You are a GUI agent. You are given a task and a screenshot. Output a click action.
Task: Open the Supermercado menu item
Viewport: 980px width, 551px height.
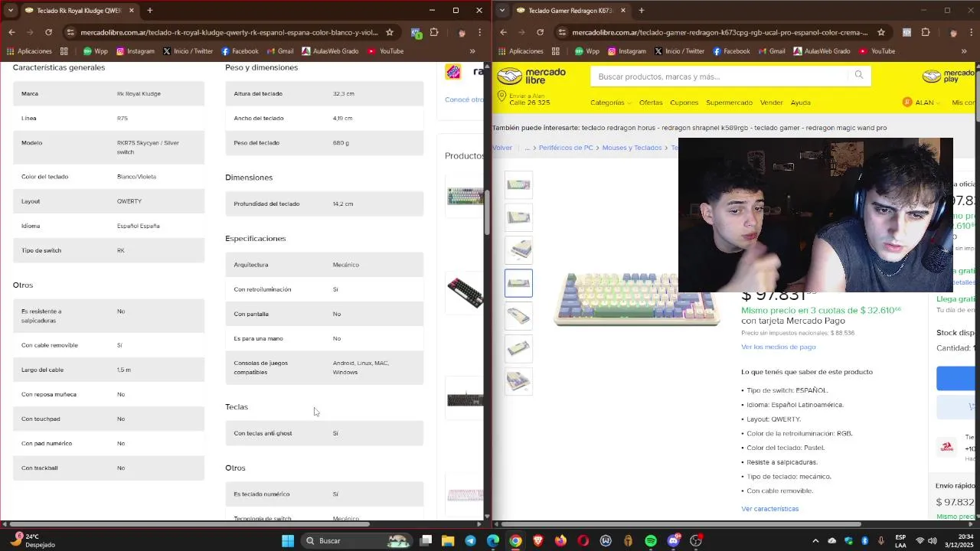coord(729,103)
